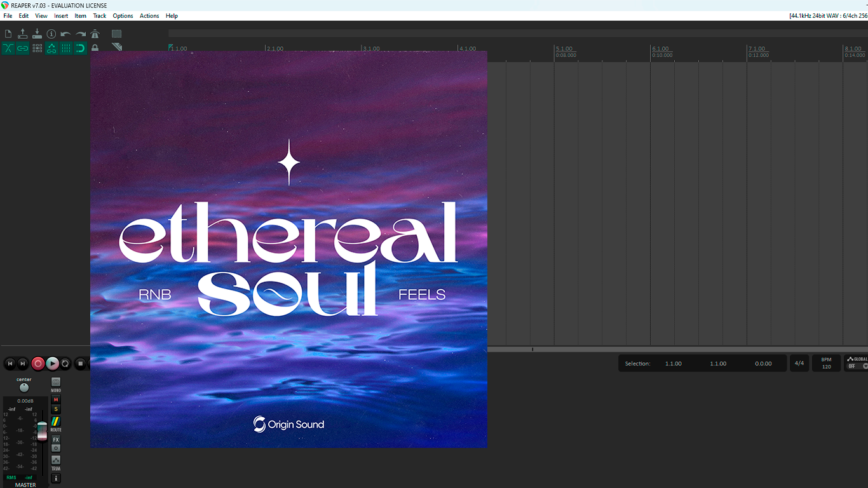Click timeline ruler marker 7.1.00

pyautogui.click(x=757, y=49)
